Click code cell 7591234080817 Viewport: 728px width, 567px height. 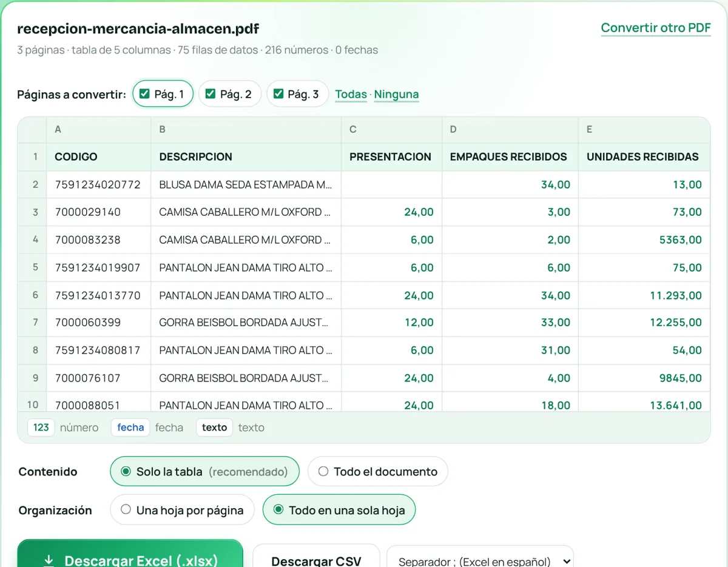[99, 351]
